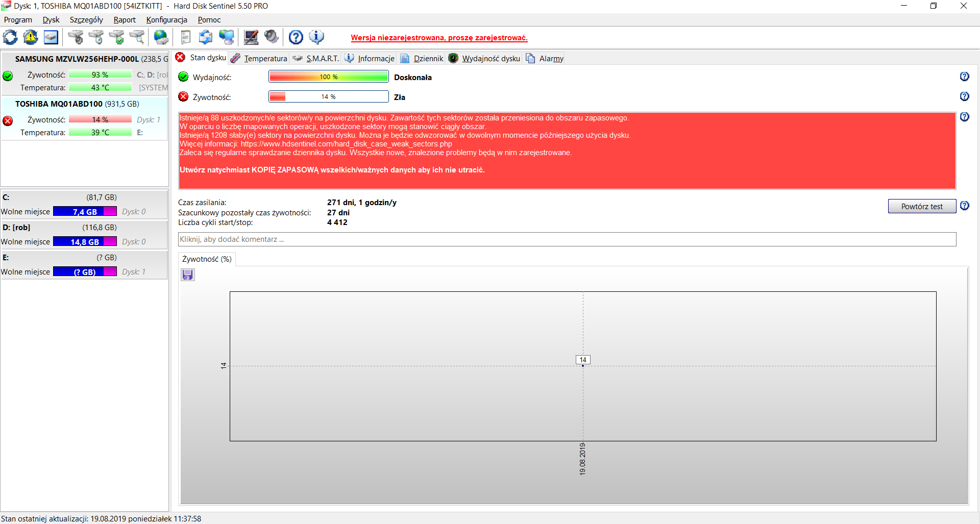
Task: Click the disk icon with green checkmark
Action: 116,37
